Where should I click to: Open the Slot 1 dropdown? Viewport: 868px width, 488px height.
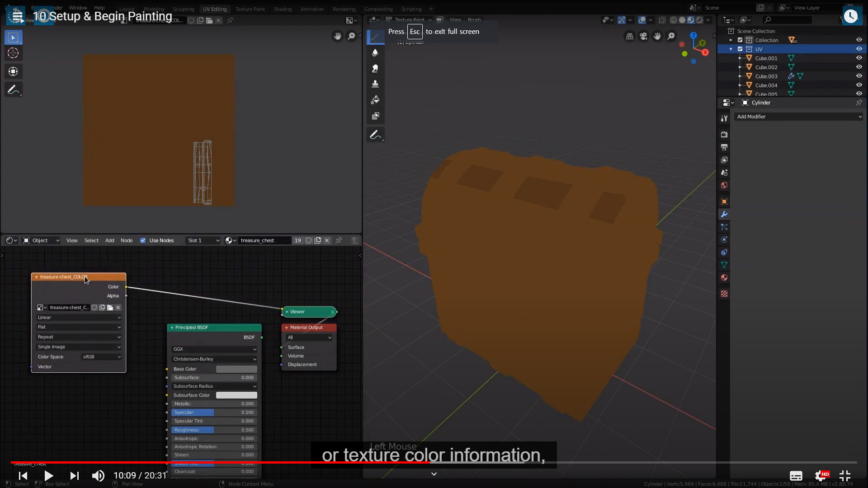click(203, 240)
